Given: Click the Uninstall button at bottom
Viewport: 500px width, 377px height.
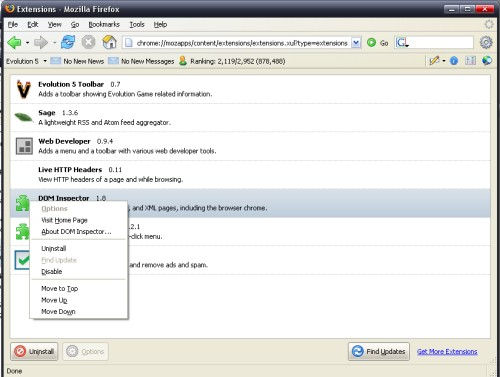Looking at the screenshot, I should coord(34,351).
